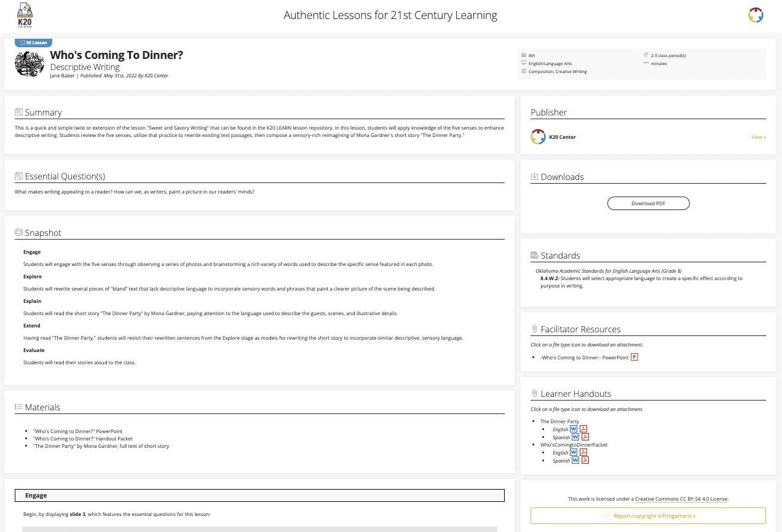Download the Who's Coming to Dinner PowerPoint file

pos(634,357)
